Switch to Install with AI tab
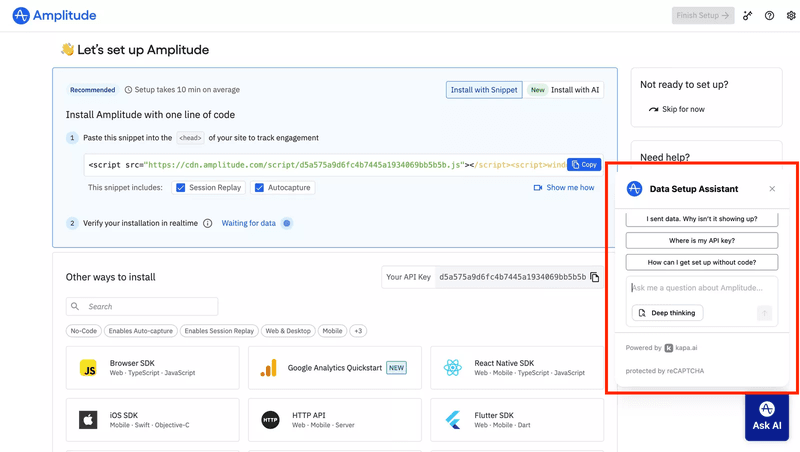This screenshot has width=800, height=452. click(566, 90)
